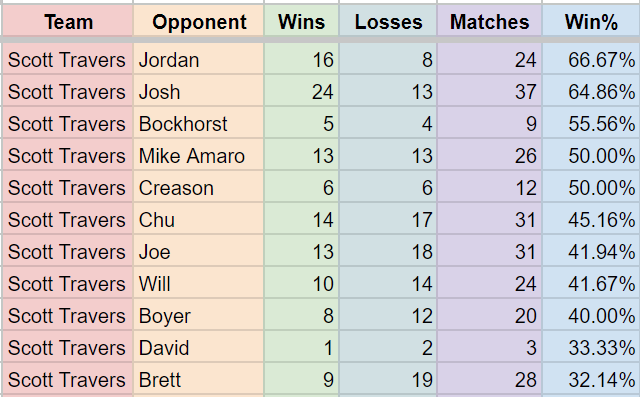
Task: Select Boyer's matches cell showing 20
Action: click(x=489, y=315)
